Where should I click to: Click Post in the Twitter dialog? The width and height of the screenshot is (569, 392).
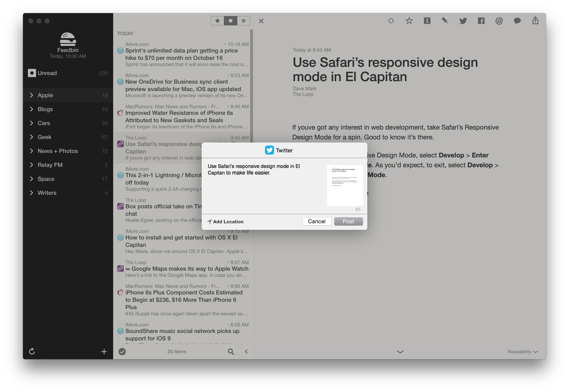(348, 221)
